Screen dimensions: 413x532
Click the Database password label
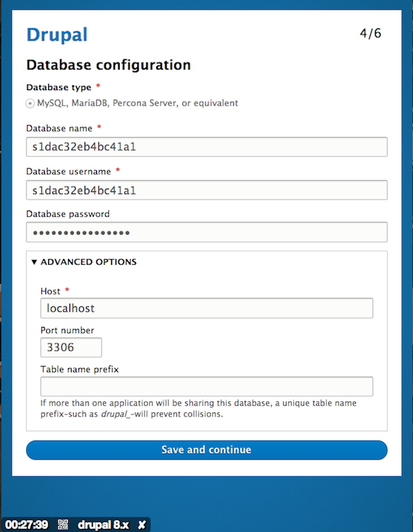pos(67,214)
